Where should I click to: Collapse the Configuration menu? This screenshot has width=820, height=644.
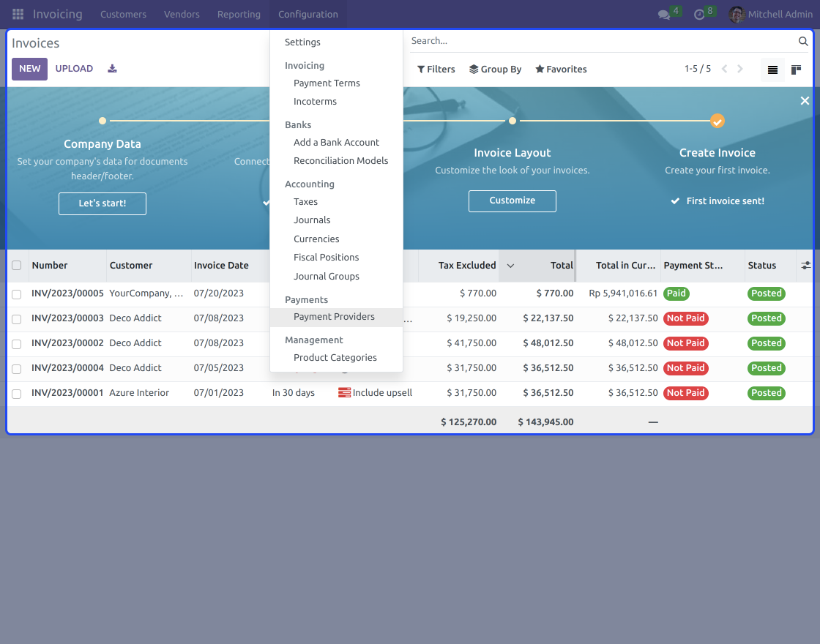tap(308, 14)
